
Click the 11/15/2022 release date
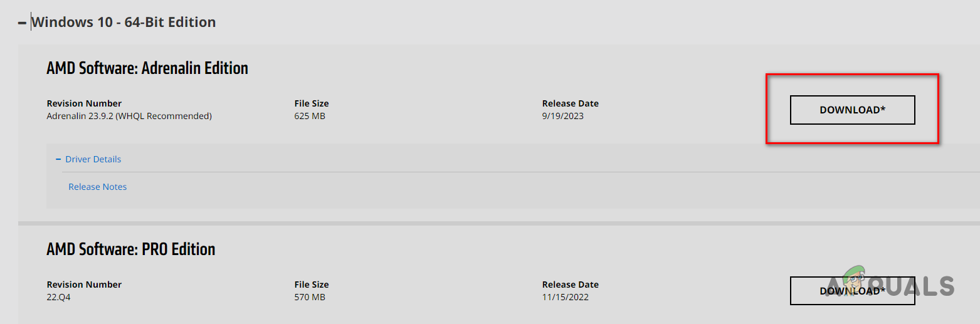(x=565, y=297)
